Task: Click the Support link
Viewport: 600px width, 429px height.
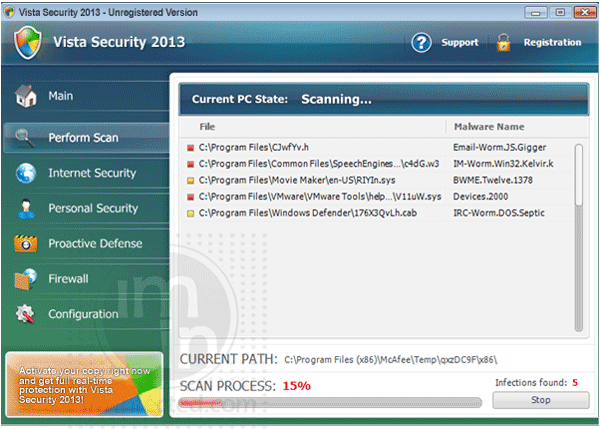Action: tap(460, 42)
